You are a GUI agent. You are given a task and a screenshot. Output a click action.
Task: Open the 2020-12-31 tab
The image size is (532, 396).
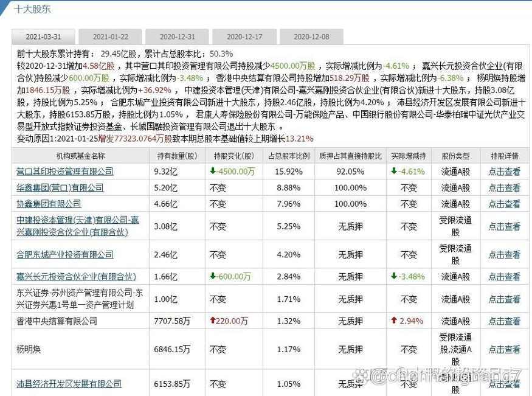click(x=177, y=36)
